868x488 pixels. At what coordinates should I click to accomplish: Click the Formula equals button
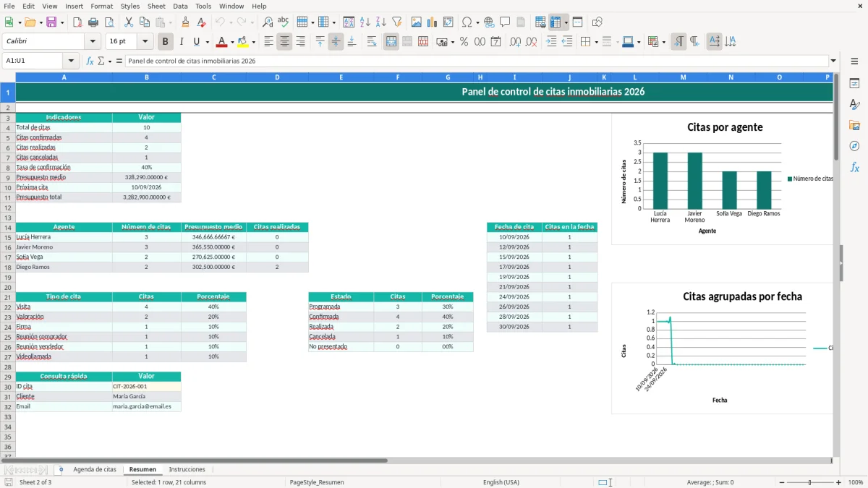click(119, 61)
